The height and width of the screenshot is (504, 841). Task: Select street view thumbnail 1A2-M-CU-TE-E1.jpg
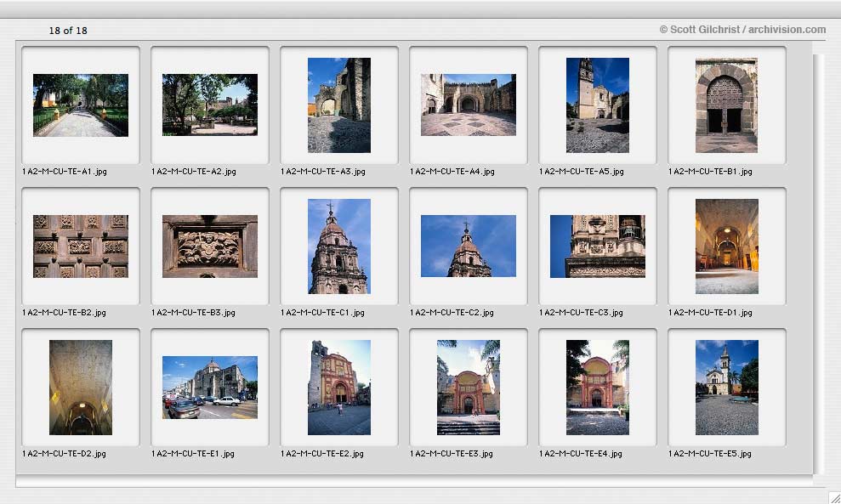click(x=210, y=387)
